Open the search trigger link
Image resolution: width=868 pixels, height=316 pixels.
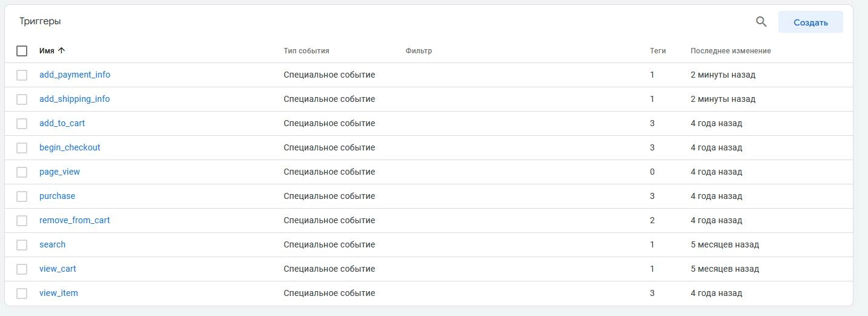pos(52,244)
